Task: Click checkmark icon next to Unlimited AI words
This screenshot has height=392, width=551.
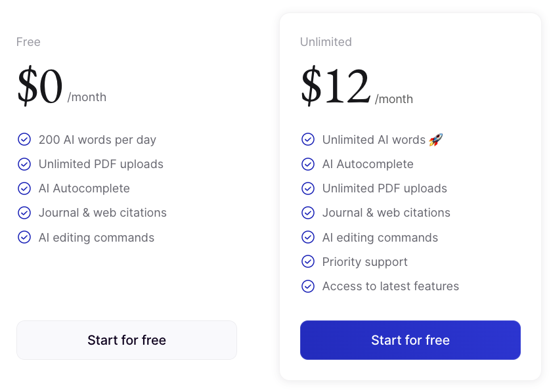Action: (308, 139)
